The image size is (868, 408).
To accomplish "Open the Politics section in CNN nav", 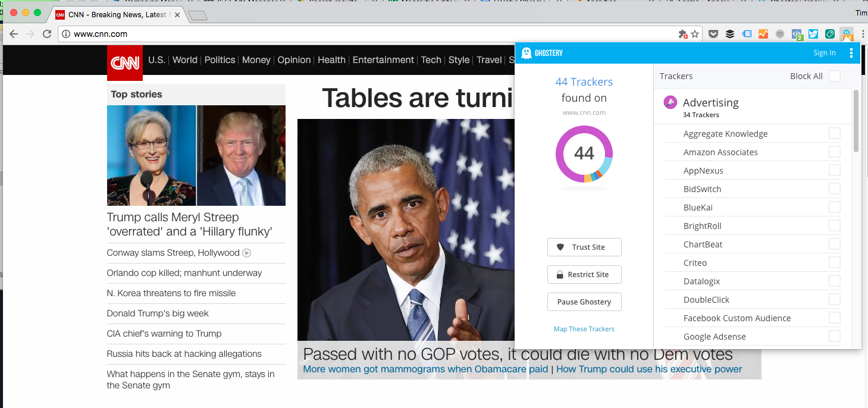I will click(220, 60).
